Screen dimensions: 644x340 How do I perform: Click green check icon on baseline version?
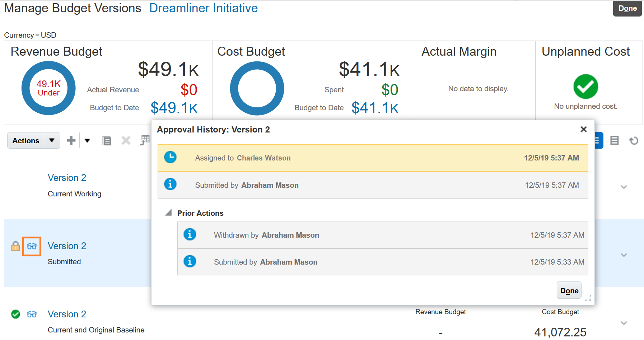point(15,315)
